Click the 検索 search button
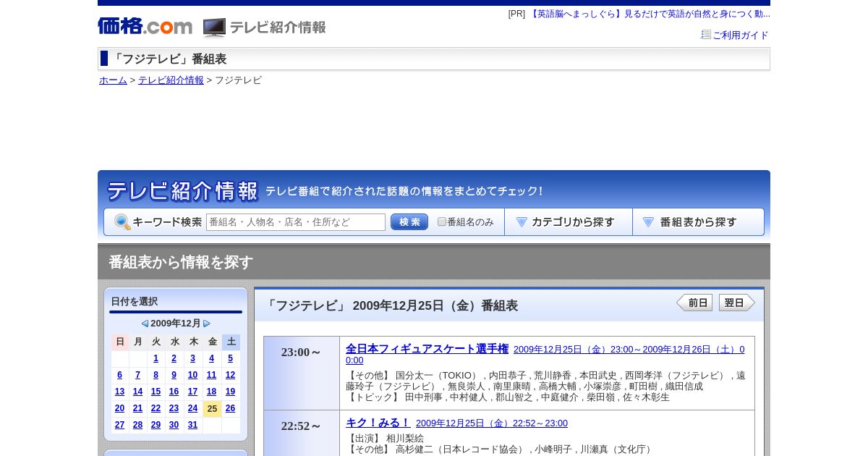868x456 pixels. point(409,222)
